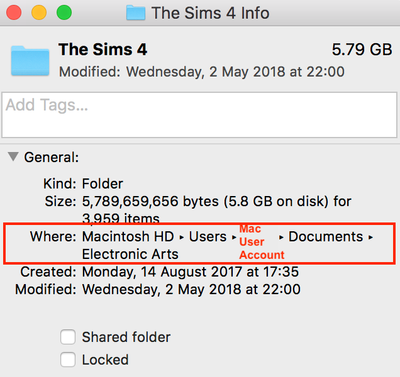Click the 5.79 GB size value
This screenshot has width=400, height=377.
pyautogui.click(x=362, y=50)
